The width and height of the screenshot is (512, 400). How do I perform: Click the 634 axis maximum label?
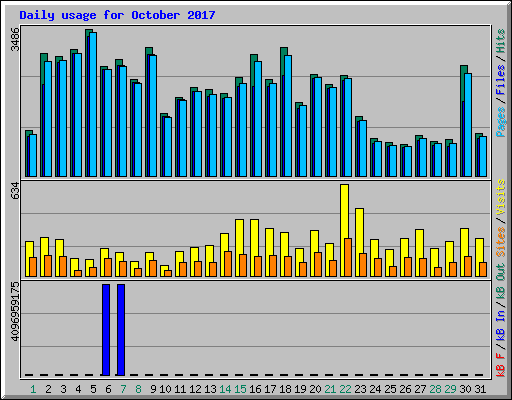[x=15, y=190]
